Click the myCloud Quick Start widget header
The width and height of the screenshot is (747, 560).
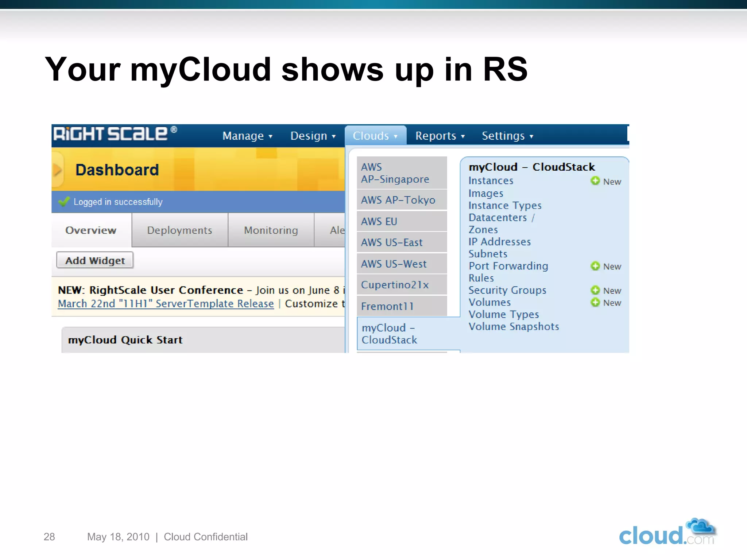click(x=203, y=340)
